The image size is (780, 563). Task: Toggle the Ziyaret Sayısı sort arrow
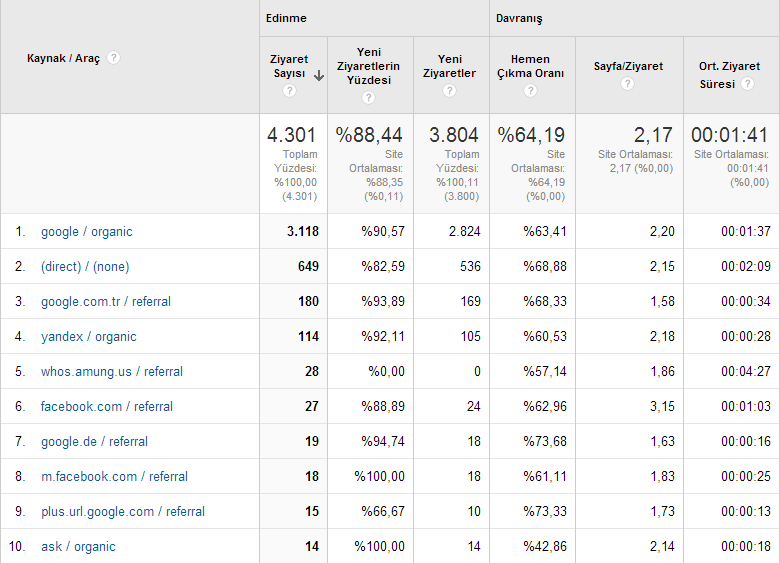point(319,76)
